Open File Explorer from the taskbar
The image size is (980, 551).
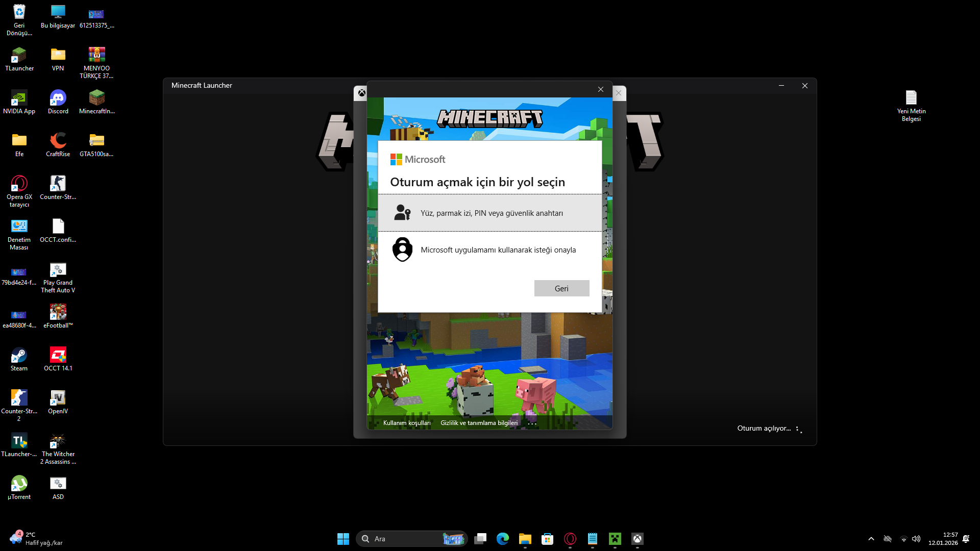click(525, 539)
